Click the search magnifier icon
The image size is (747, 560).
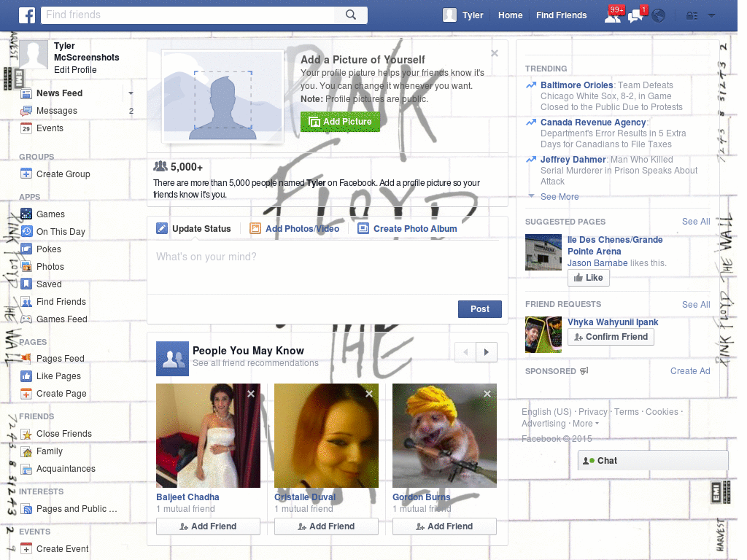(351, 15)
